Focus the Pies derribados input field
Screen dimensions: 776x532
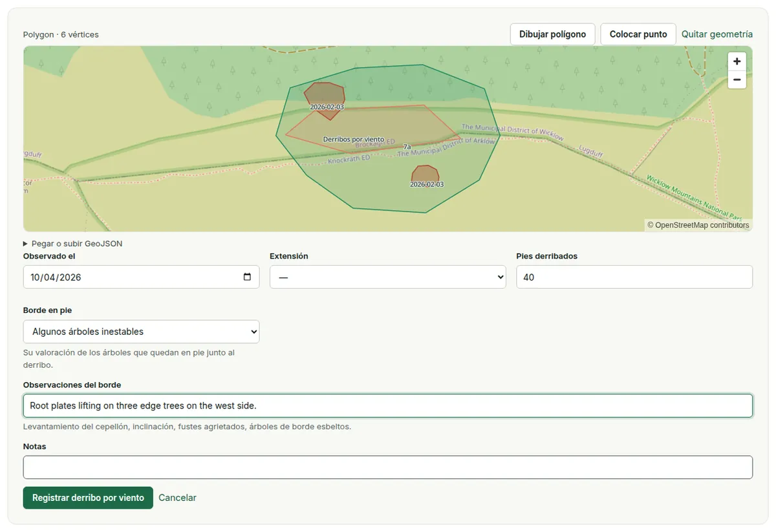pos(634,277)
